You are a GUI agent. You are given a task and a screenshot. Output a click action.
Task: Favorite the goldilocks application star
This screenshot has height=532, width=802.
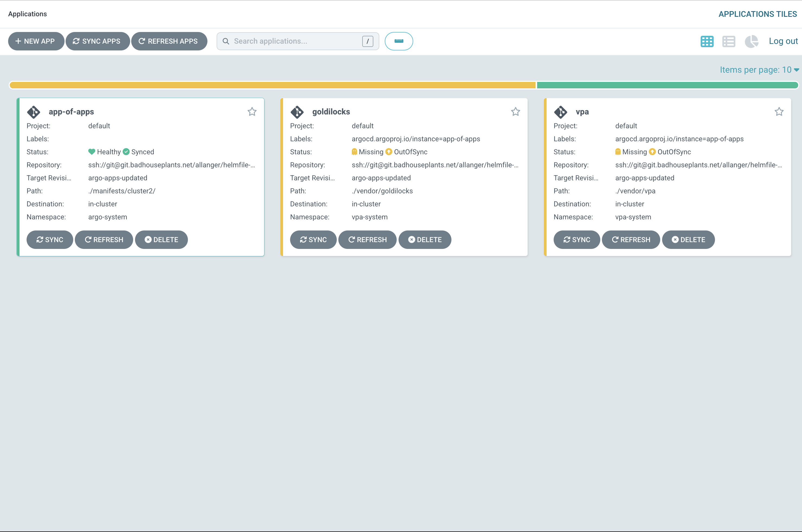[x=516, y=112]
